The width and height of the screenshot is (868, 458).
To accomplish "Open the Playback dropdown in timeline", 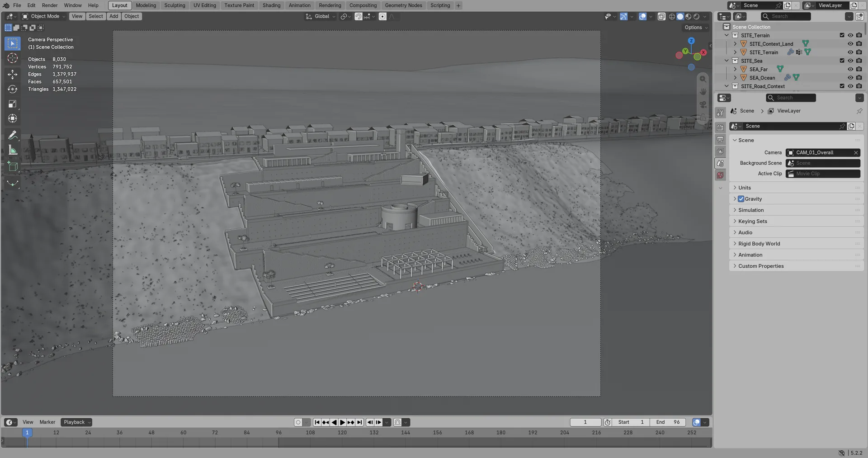I will (76, 422).
